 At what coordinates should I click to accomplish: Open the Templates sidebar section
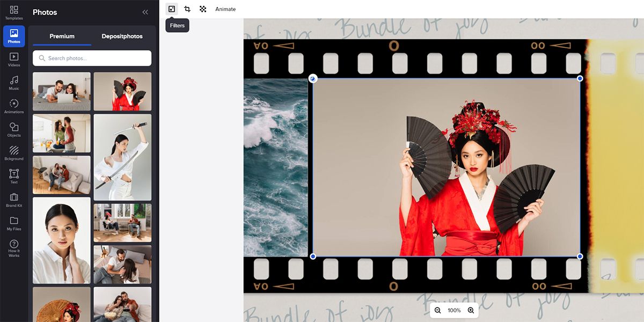(x=14, y=13)
